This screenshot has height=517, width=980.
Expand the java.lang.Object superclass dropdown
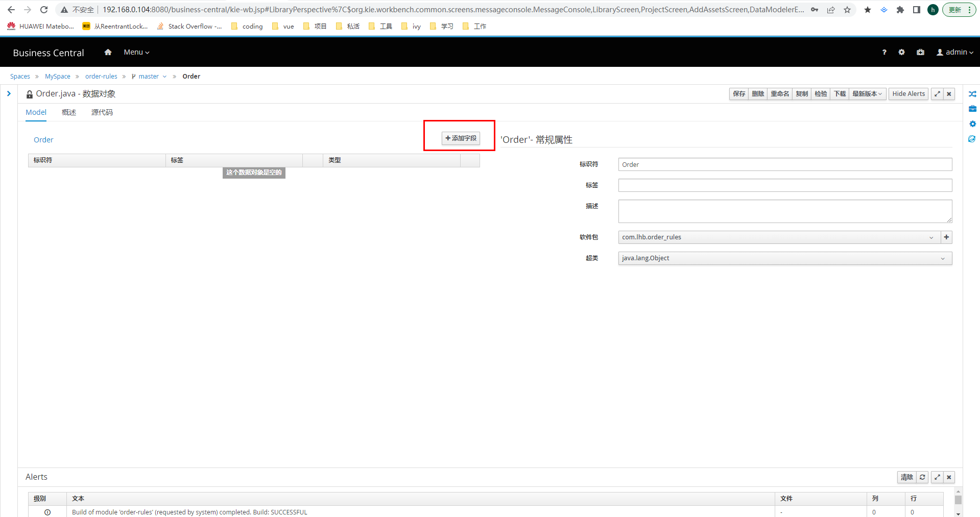(x=784, y=258)
